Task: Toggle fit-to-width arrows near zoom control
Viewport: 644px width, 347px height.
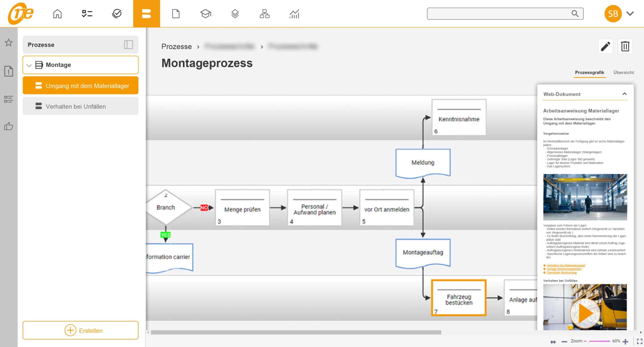Action: pos(553,342)
